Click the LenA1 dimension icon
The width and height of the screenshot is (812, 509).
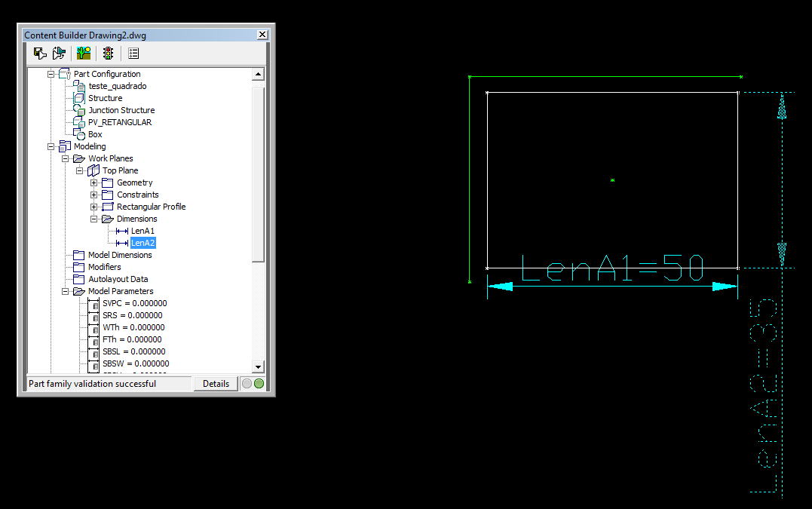point(122,231)
